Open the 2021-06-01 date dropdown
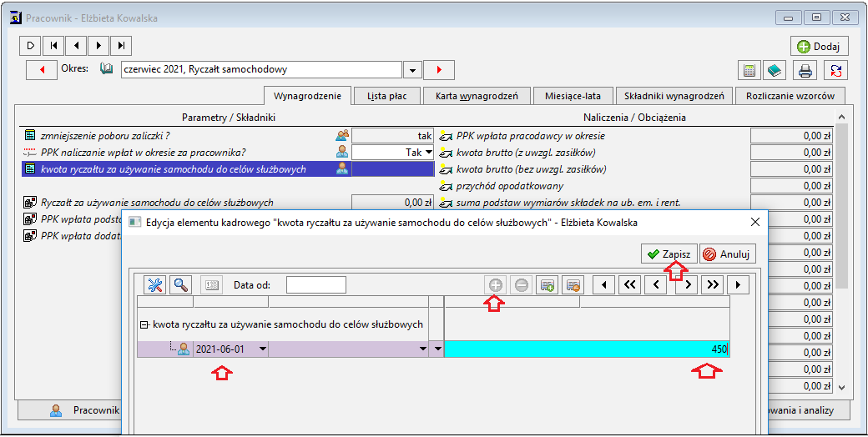The width and height of the screenshot is (868, 437). (262, 349)
